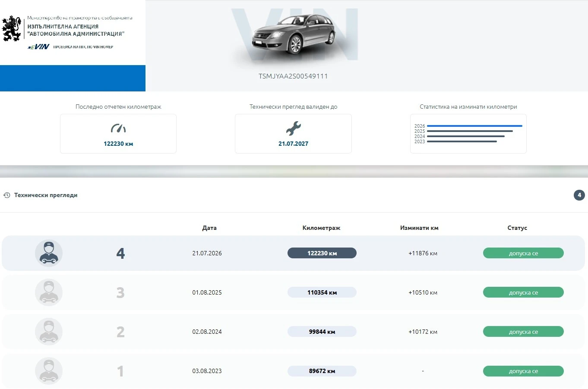Click the grey car image

point(294,34)
